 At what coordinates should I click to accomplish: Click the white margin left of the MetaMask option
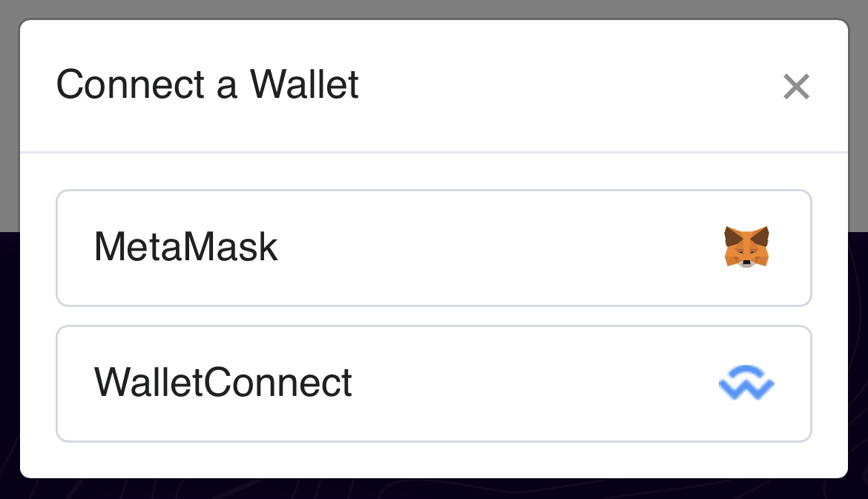tap(38, 248)
